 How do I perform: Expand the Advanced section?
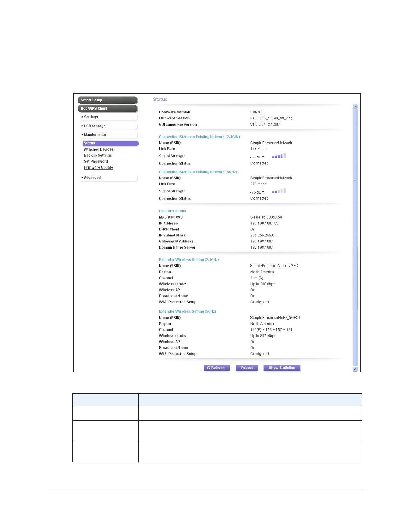pos(92,178)
